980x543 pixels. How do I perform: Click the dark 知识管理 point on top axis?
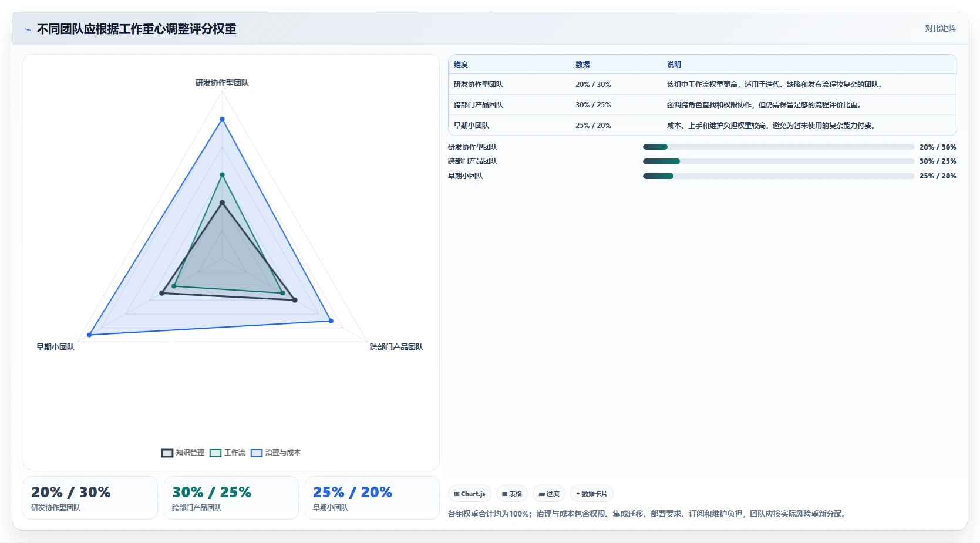pyautogui.click(x=222, y=203)
